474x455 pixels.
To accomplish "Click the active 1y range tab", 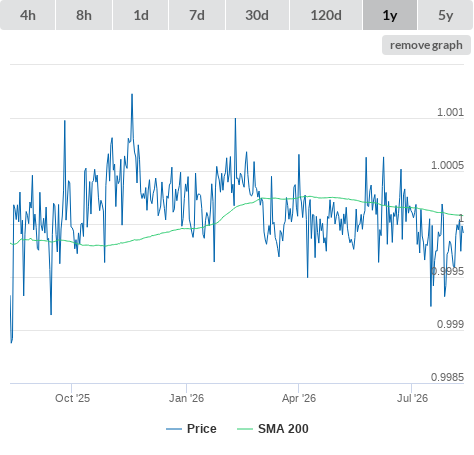I will pyautogui.click(x=390, y=15).
